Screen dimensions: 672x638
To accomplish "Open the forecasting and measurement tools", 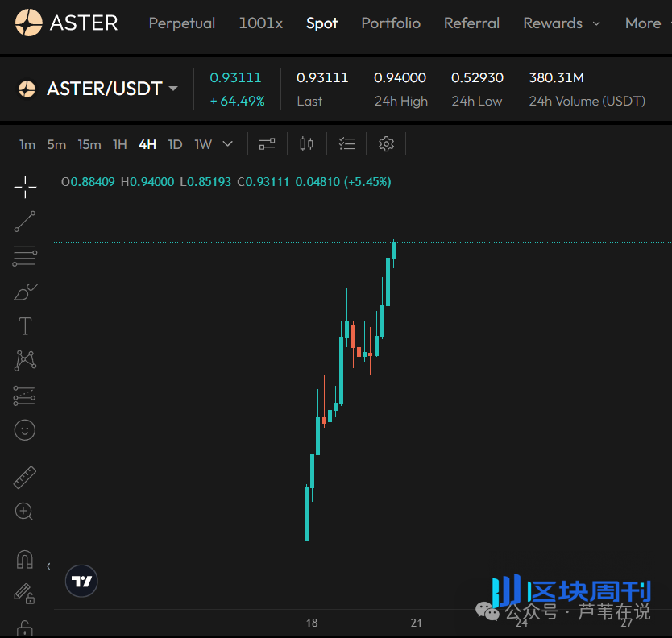I will (24, 396).
